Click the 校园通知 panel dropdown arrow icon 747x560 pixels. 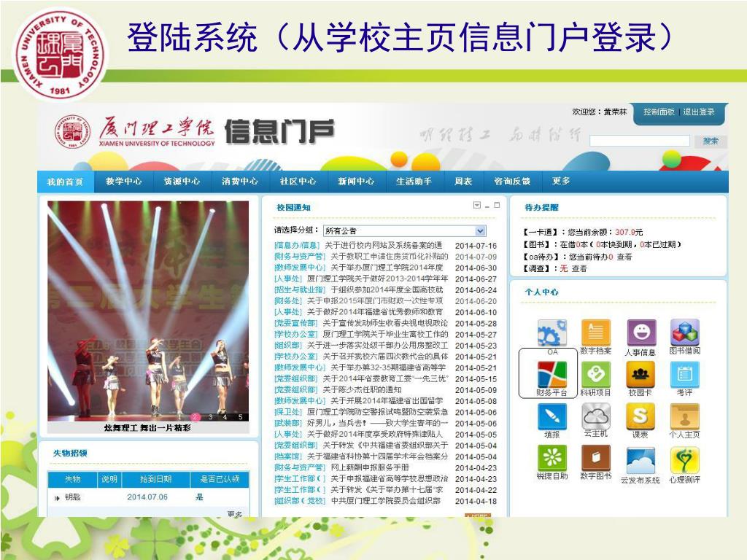coord(477,205)
